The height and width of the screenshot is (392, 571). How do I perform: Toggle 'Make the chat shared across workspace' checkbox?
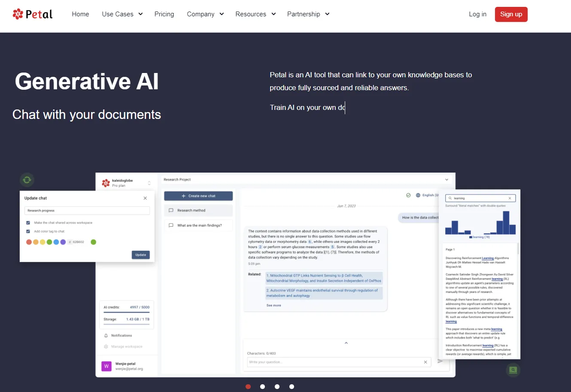pos(28,223)
